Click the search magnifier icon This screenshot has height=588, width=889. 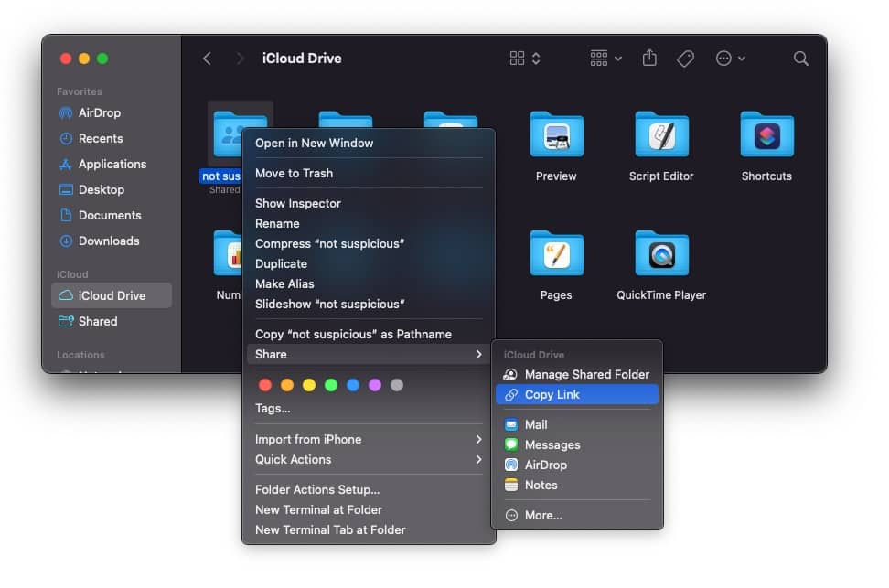pyautogui.click(x=800, y=59)
